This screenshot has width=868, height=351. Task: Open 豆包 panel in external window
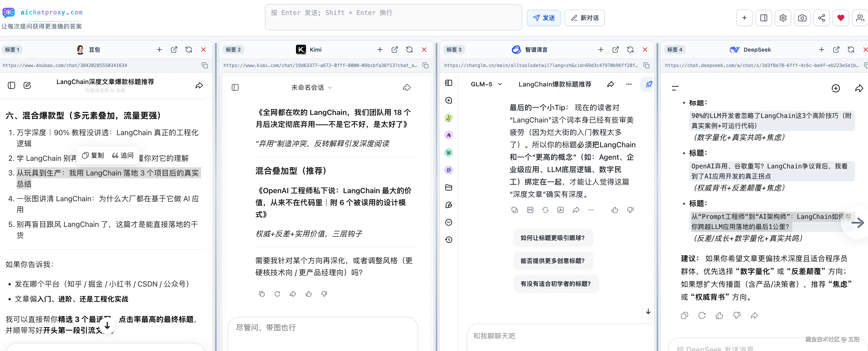[174, 50]
